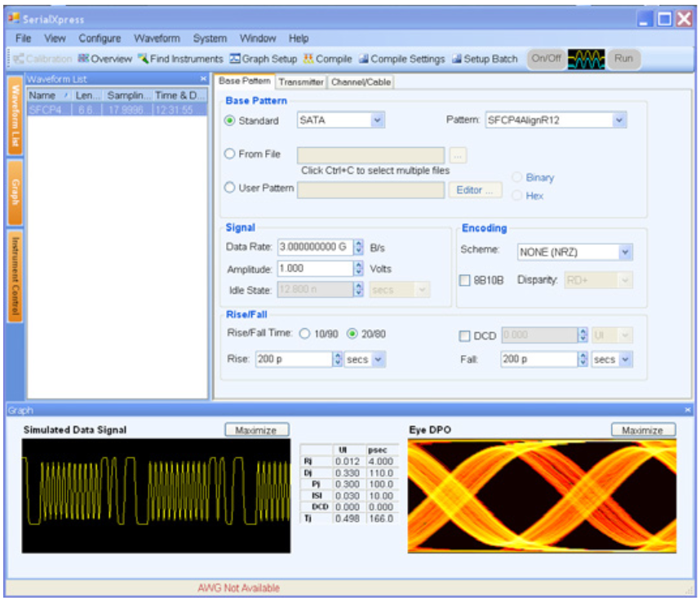Maximize the Eye DPO graph
Viewport: 700px width, 600px height.
(644, 429)
